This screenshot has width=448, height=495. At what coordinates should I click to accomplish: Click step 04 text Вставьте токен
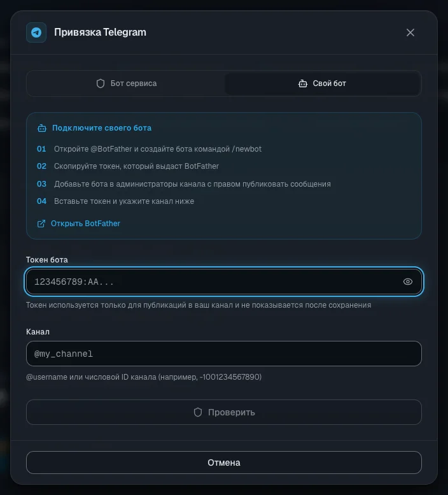(x=124, y=201)
